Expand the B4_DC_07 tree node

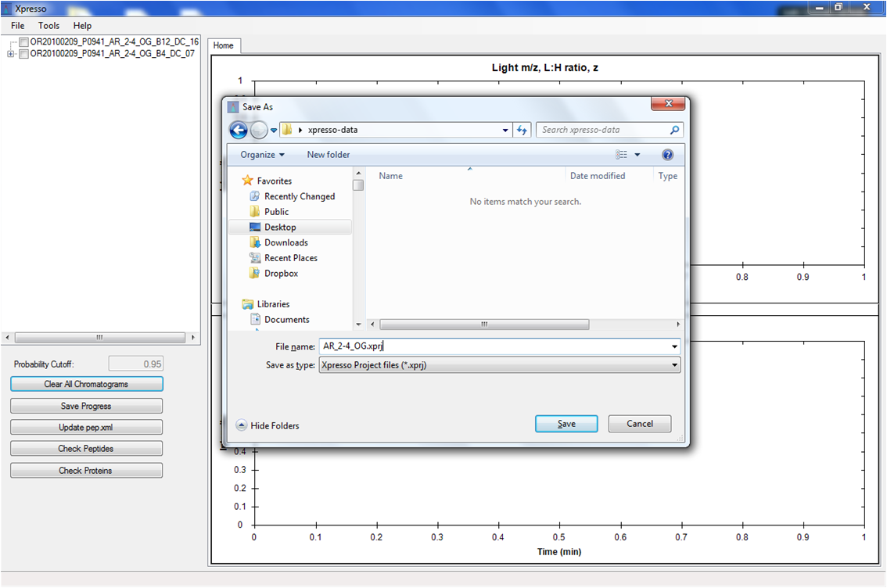click(10, 54)
